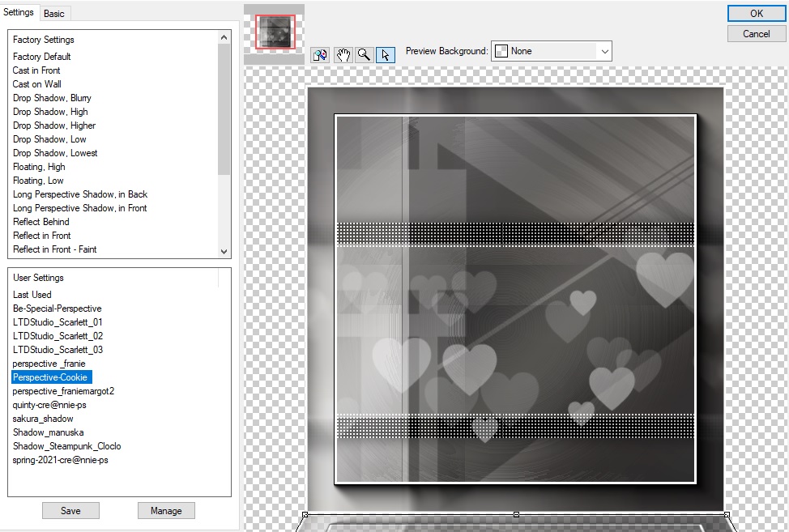Screen dimensions: 789x532
Task: Select Long Perspective Shadow, in Back
Action: point(80,194)
